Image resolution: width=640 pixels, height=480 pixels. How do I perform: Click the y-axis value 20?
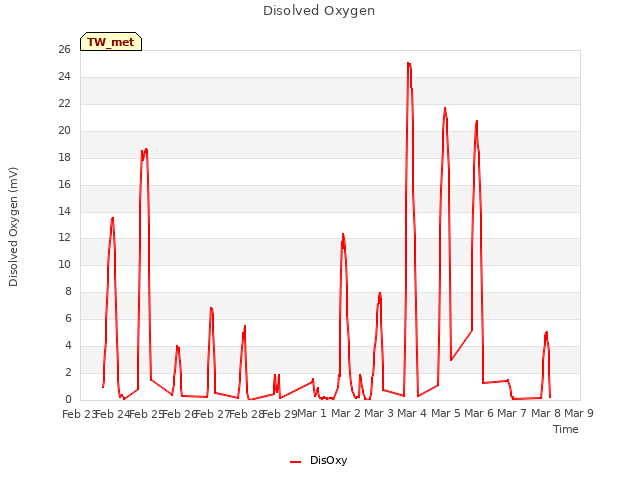[64, 130]
